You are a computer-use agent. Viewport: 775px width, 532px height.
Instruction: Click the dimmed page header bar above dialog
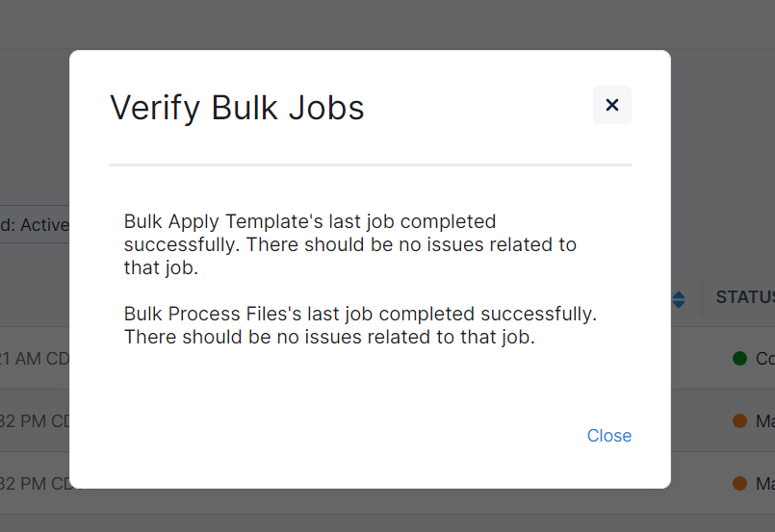coord(385,23)
